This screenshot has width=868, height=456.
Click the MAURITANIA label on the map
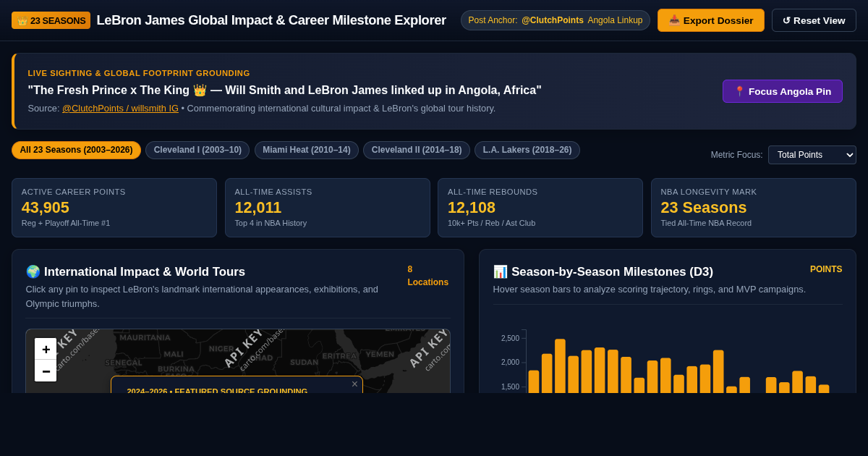pos(145,337)
